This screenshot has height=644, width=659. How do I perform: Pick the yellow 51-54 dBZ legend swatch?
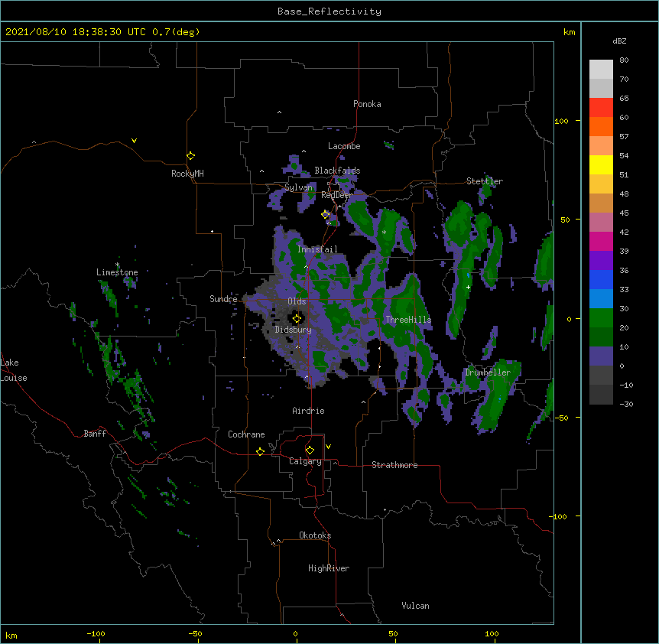601,165
